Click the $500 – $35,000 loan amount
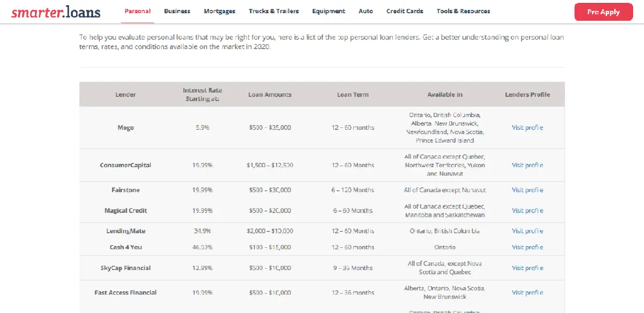Image resolution: width=644 pixels, height=313 pixels. tap(270, 127)
